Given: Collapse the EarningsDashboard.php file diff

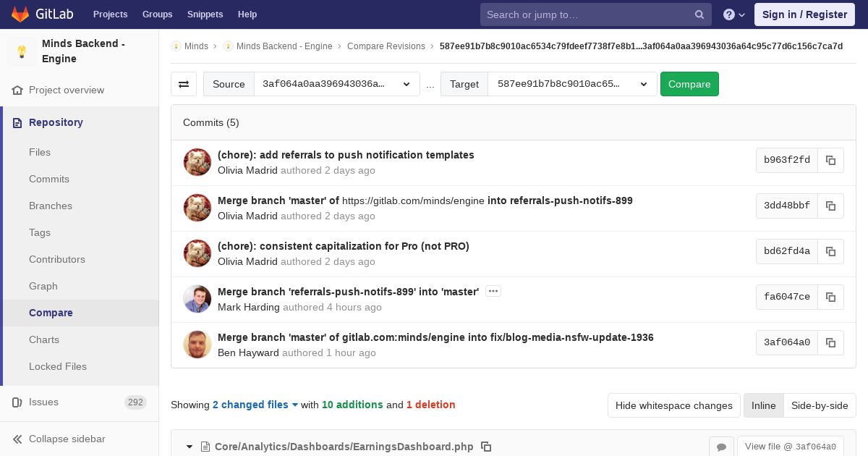Looking at the screenshot, I should (190, 447).
